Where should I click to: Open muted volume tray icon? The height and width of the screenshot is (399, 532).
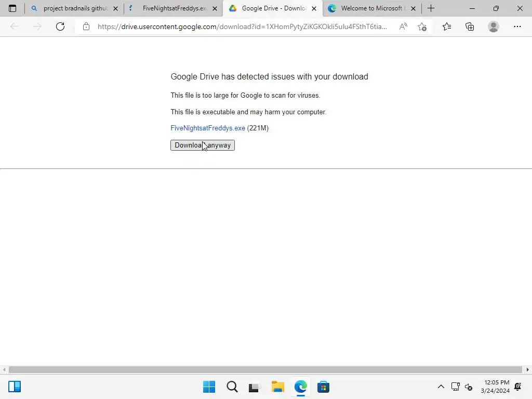pyautogui.click(x=469, y=387)
